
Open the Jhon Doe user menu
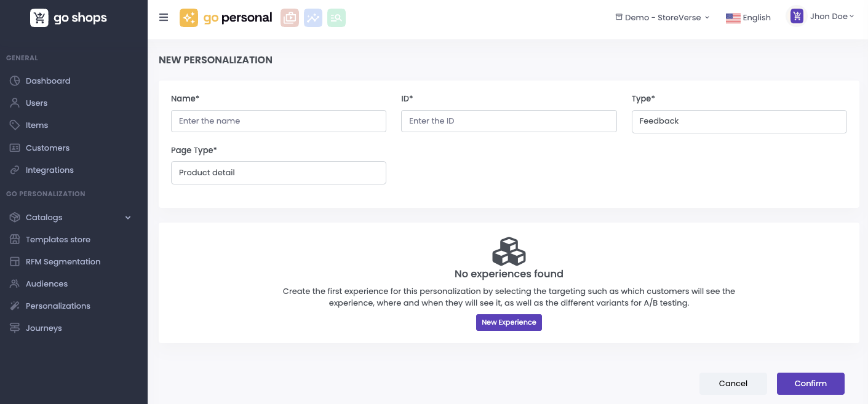click(x=822, y=17)
